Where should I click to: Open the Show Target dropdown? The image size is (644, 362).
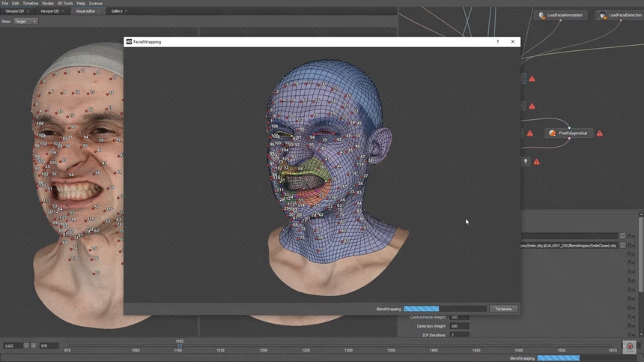tap(25, 22)
